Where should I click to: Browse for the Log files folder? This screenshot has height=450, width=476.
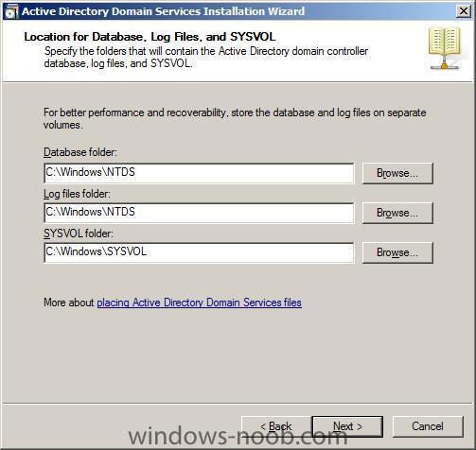397,213
